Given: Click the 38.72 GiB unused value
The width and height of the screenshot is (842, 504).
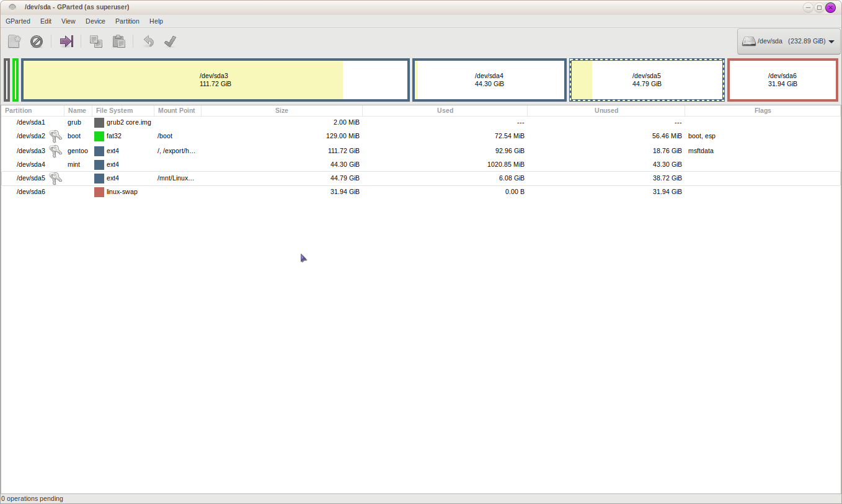Looking at the screenshot, I should (x=667, y=179).
